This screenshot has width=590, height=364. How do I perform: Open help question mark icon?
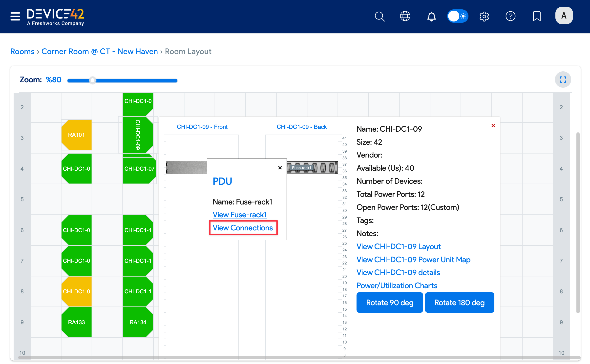click(x=510, y=16)
